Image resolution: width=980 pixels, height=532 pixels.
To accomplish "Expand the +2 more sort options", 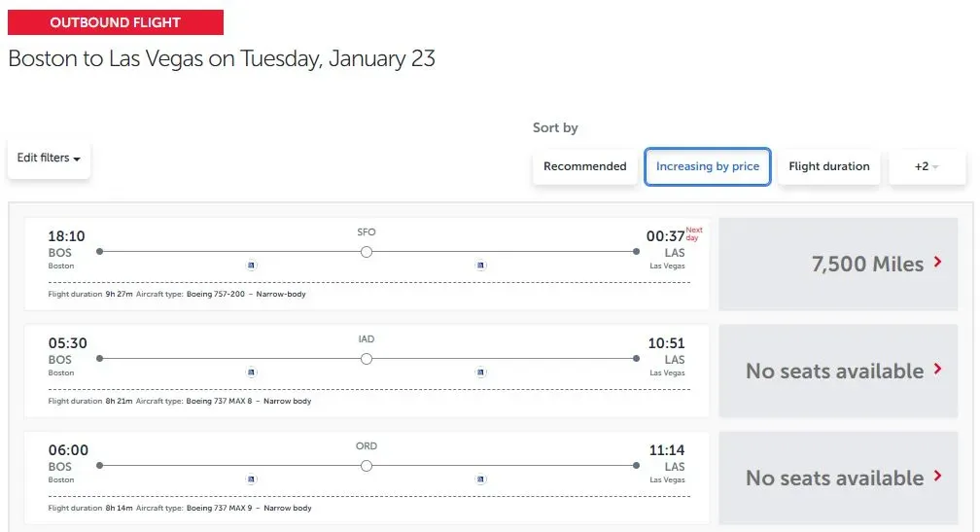I will point(927,166).
